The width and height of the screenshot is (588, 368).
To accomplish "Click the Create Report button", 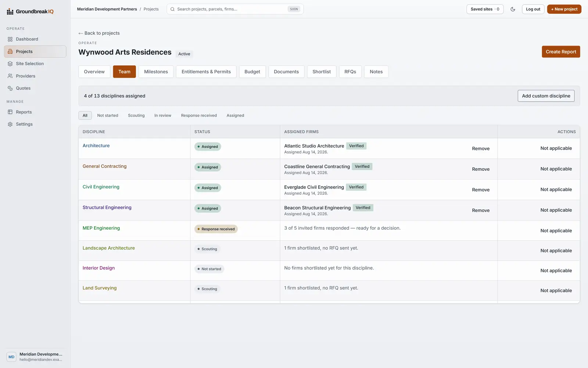I will [561, 52].
